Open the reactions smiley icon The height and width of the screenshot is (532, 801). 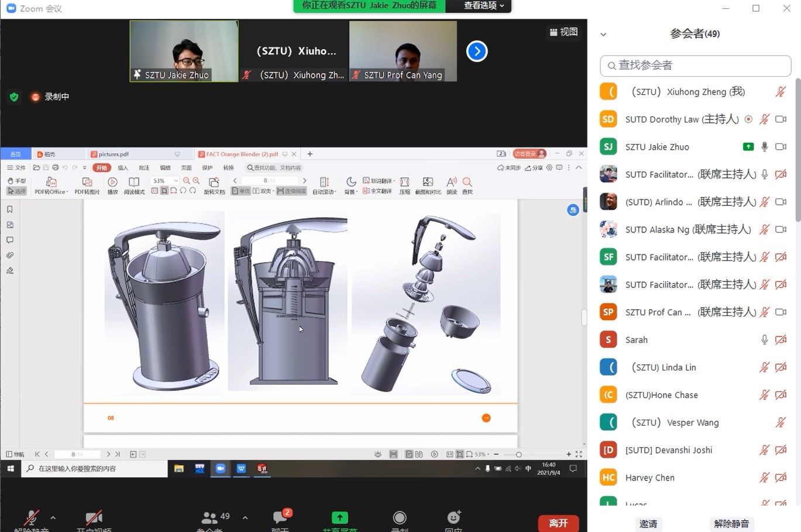[453, 519]
